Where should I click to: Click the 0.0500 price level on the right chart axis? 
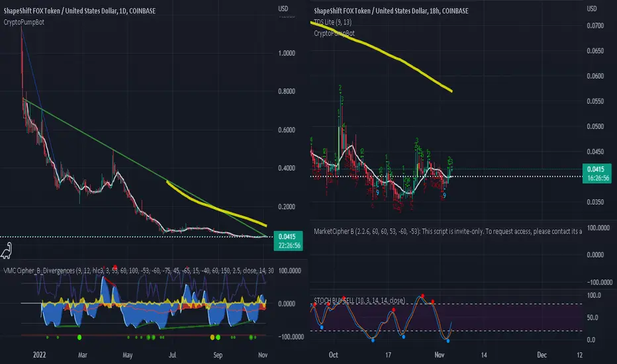click(595, 126)
